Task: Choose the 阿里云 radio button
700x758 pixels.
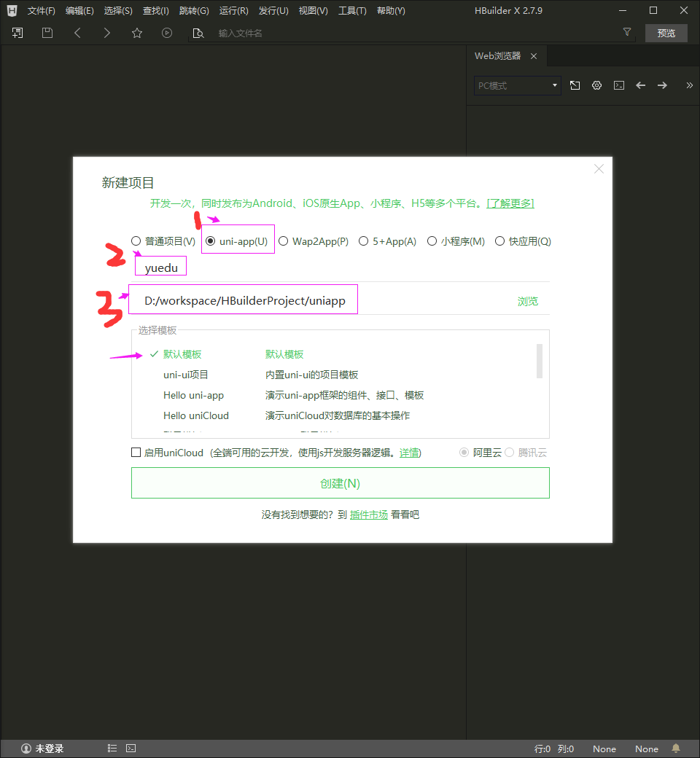Action: (464, 453)
